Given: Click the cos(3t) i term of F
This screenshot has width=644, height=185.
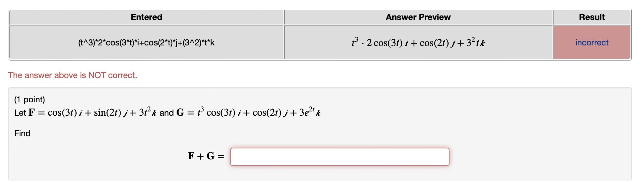Looking at the screenshot, I should tap(61, 112).
